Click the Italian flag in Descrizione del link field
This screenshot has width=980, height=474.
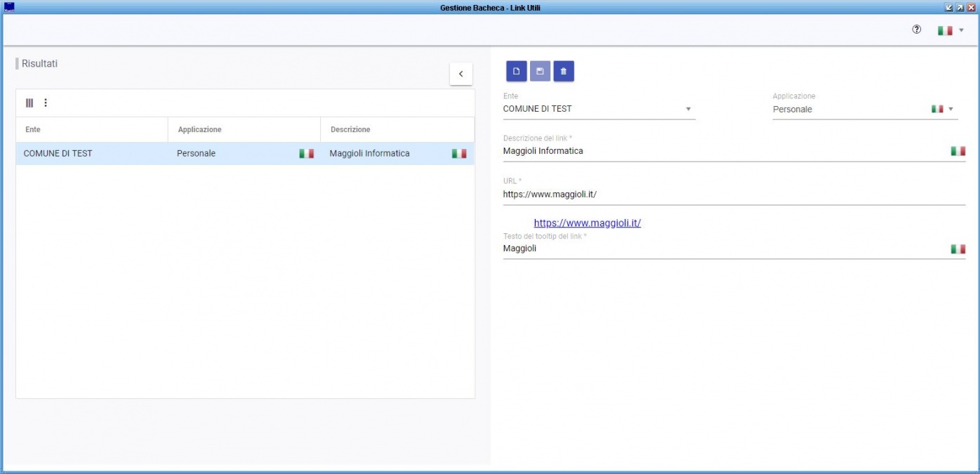[x=958, y=151]
